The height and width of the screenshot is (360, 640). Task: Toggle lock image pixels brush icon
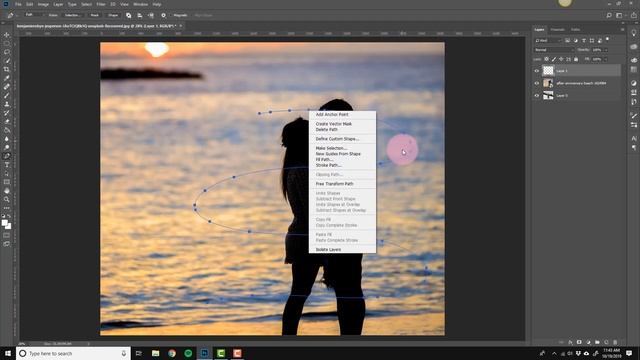coord(554,59)
